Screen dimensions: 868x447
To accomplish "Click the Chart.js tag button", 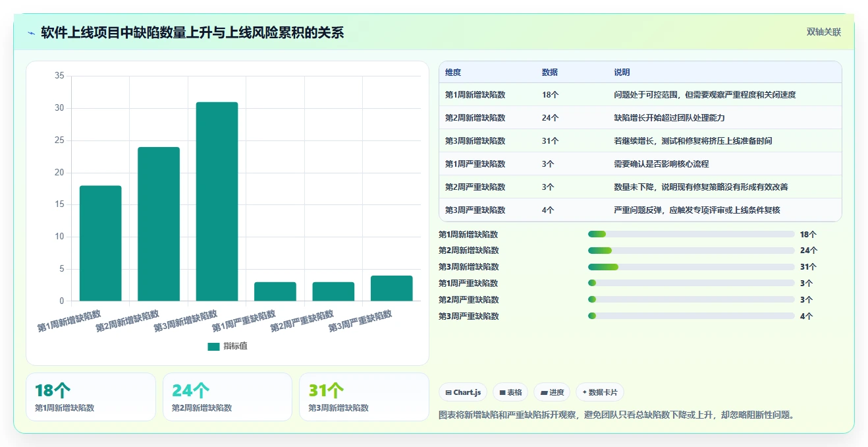I will point(463,392).
